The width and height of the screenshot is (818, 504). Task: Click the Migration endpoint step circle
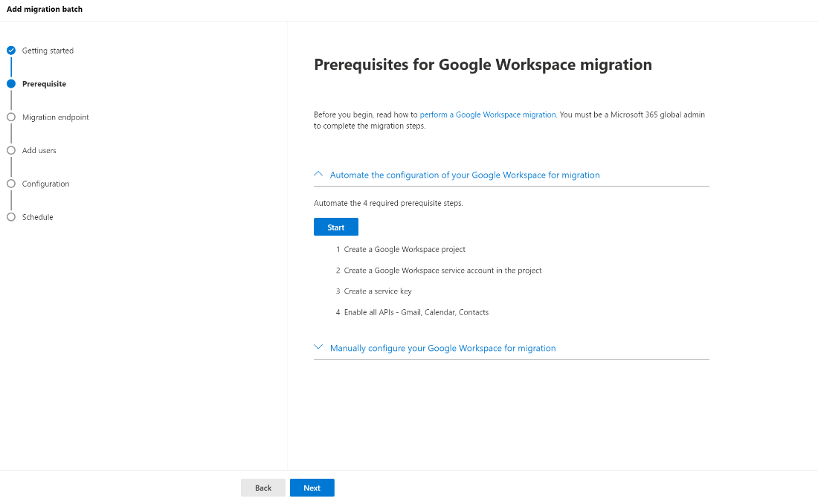[x=11, y=117]
